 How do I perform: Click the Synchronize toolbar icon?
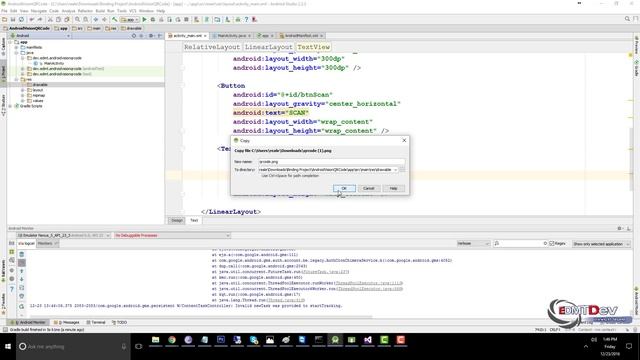click(x=21, y=19)
